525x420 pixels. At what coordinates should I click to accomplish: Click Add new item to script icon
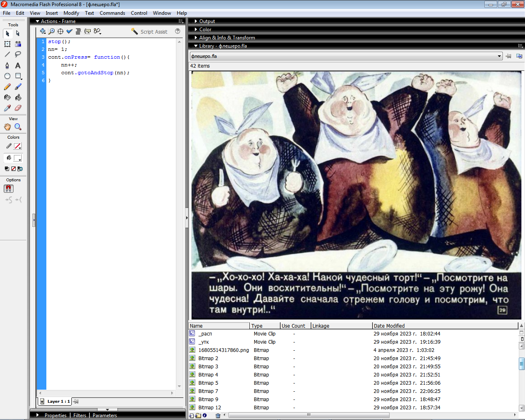[43, 31]
